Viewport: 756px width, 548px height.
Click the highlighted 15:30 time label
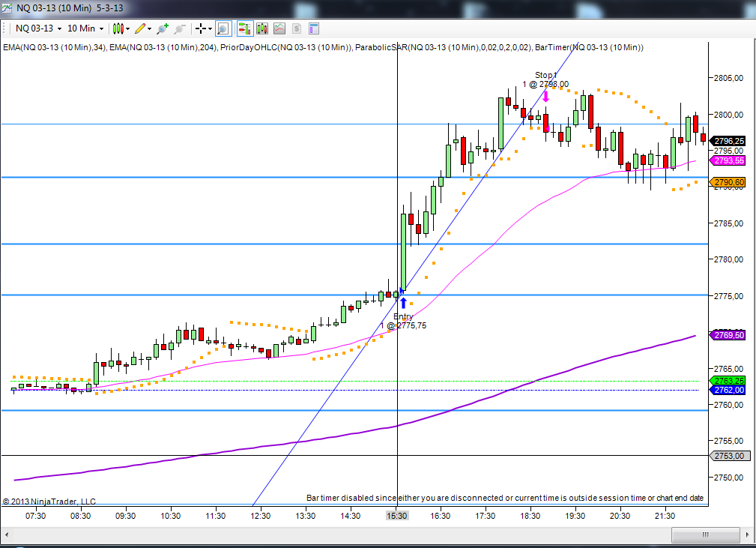click(x=397, y=516)
